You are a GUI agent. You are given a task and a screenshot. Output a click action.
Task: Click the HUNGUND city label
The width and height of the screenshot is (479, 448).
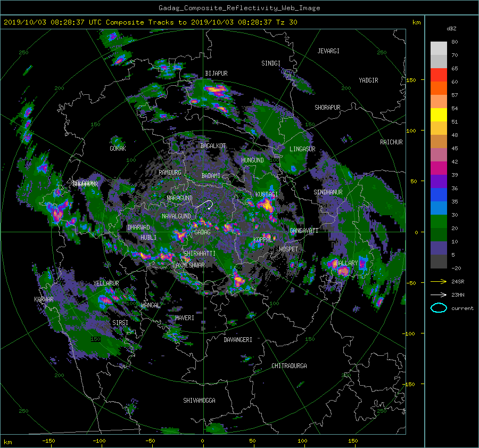click(252, 160)
